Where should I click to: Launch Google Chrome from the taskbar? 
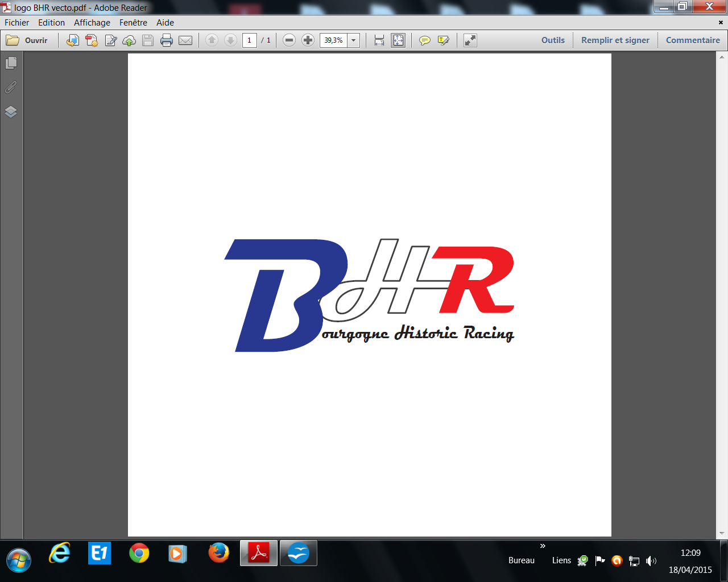coord(139,553)
